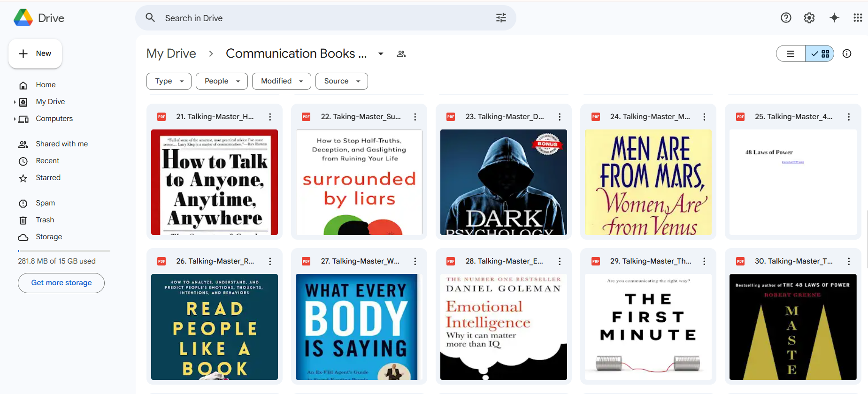
Task: Open more actions for 22. Taking-Master_Su file
Action: point(415,117)
